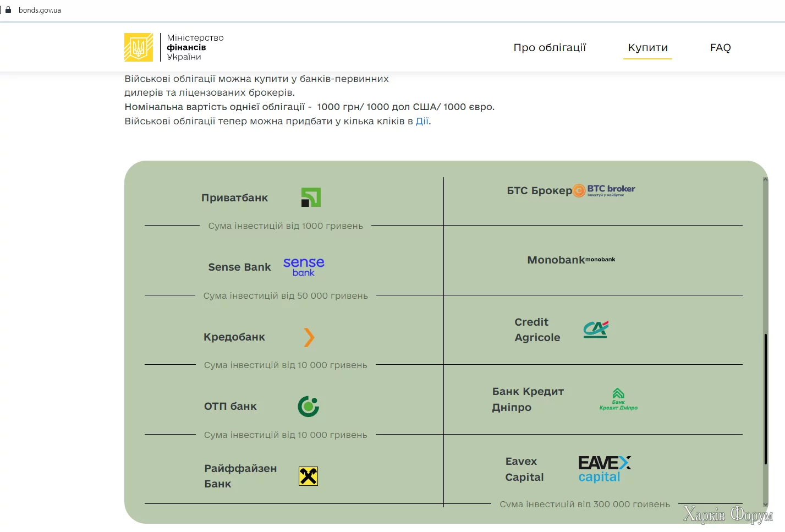Open the Купити menu item
The image size is (785, 532).
pyautogui.click(x=648, y=48)
